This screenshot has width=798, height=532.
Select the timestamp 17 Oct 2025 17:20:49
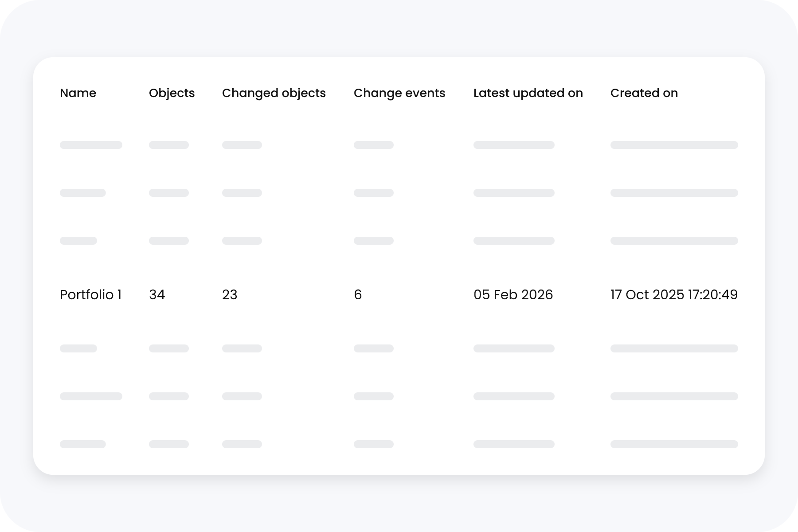click(x=674, y=295)
